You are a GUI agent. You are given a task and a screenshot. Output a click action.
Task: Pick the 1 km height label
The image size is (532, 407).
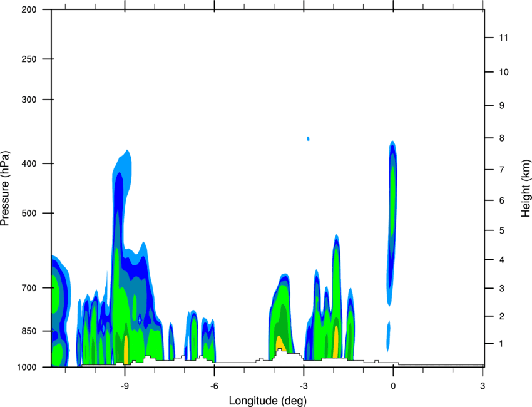coord(501,344)
